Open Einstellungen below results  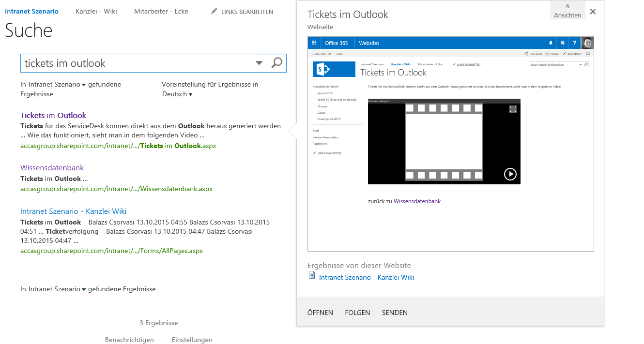[192, 340]
